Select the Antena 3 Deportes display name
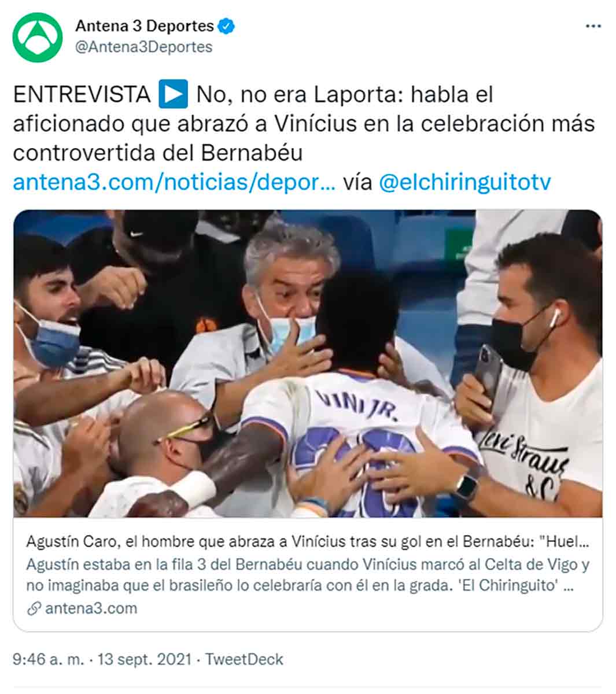Screen dimensions: 616x694 coord(145,26)
